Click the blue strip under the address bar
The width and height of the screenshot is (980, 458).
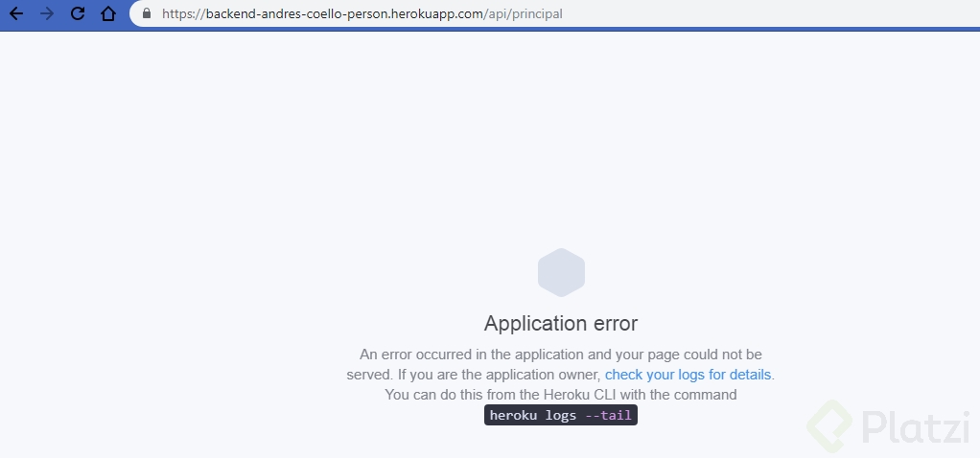click(x=490, y=30)
